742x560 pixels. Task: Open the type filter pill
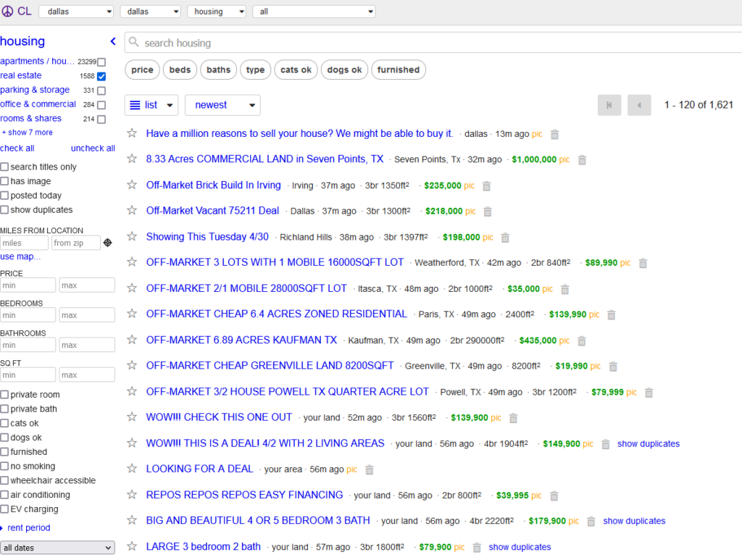pyautogui.click(x=256, y=70)
